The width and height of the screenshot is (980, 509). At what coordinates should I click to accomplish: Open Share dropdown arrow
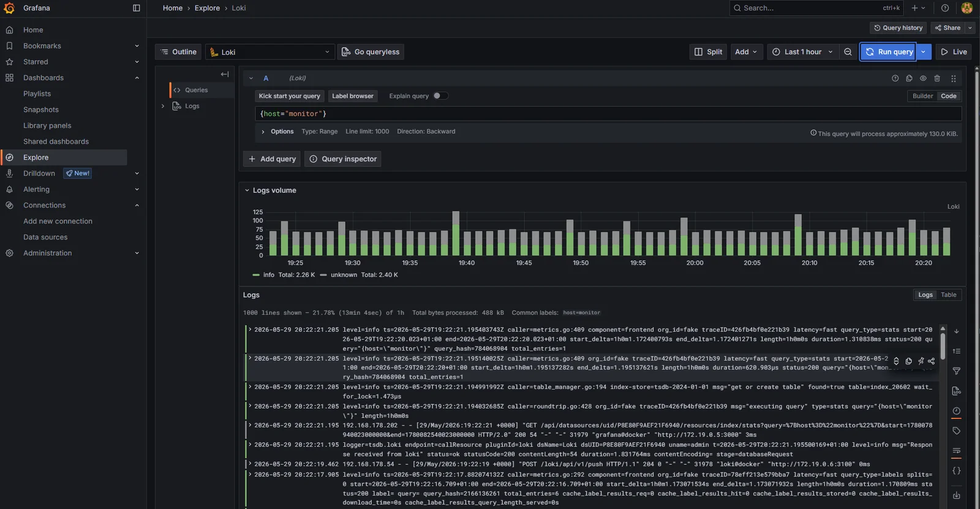[970, 28]
